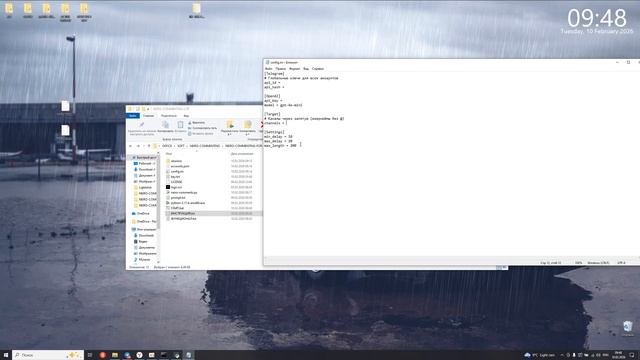Screen dimensions: 640x360
Task: Open the Формат menu in Notepad
Action: click(x=294, y=69)
